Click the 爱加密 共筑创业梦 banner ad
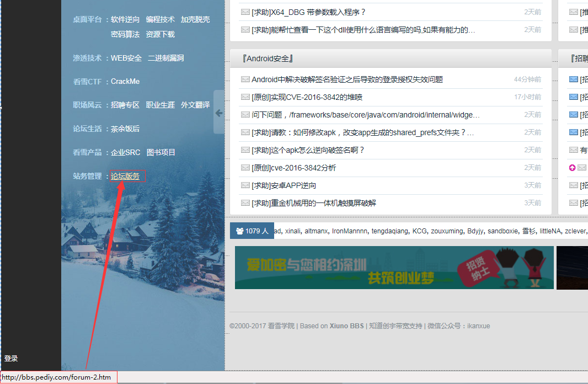 pyautogui.click(x=394, y=268)
